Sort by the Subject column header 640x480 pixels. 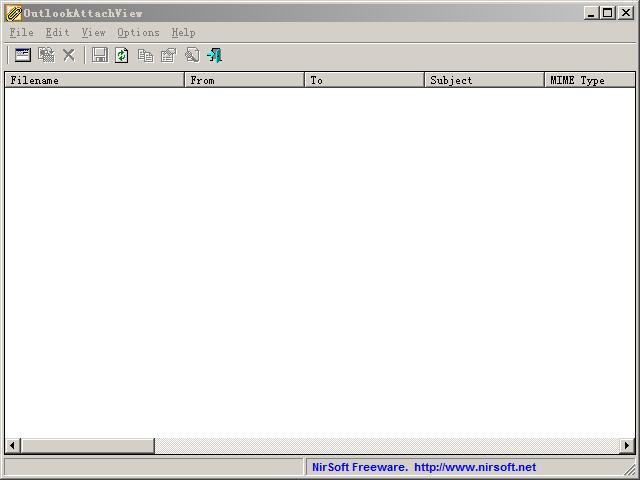[484, 80]
